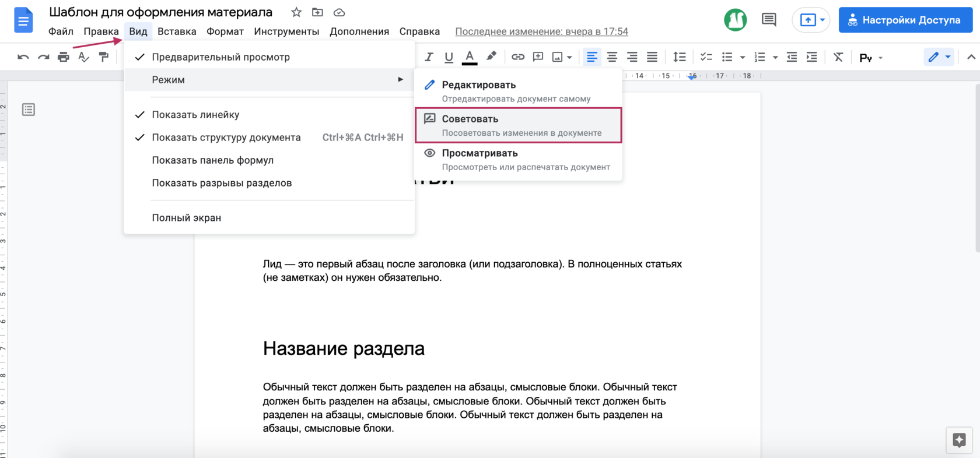Print the document
The height and width of the screenshot is (458, 980).
pyautogui.click(x=63, y=57)
